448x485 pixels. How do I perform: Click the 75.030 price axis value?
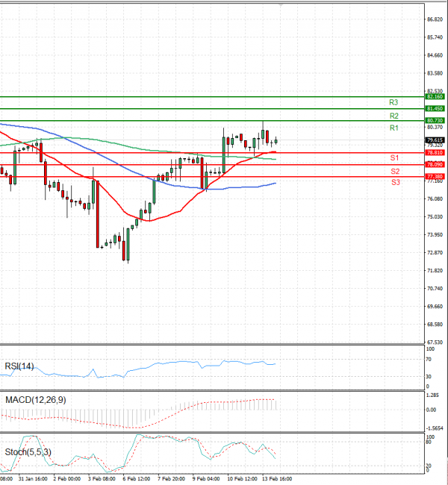point(435,217)
